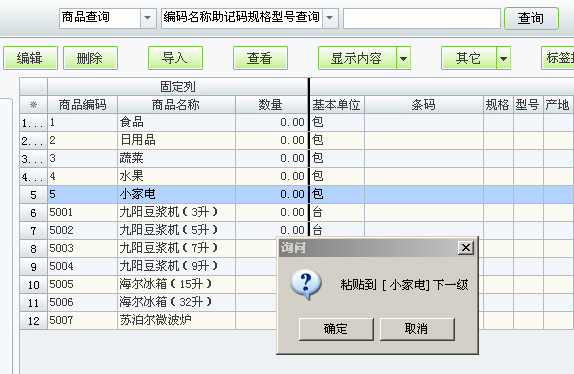Confirm the paste dialog with 确定

pyautogui.click(x=336, y=329)
